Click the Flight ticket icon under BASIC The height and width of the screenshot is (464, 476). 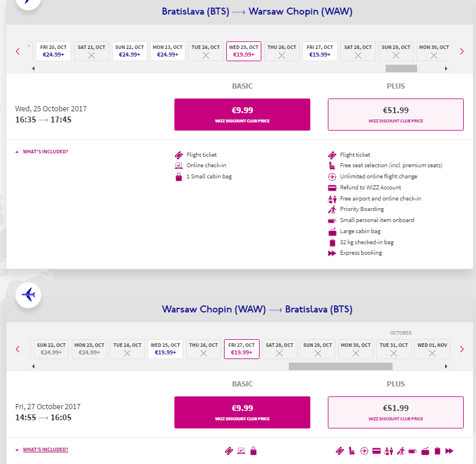coord(179,155)
